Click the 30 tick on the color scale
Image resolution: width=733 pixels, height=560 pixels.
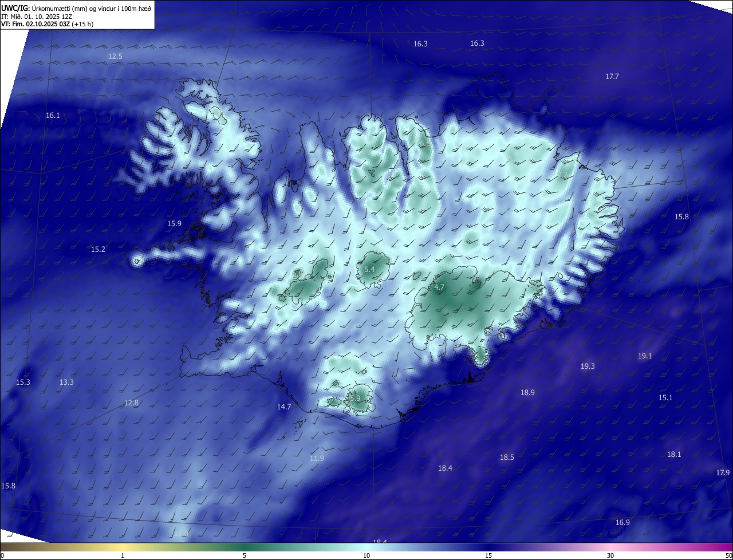pyautogui.click(x=610, y=555)
